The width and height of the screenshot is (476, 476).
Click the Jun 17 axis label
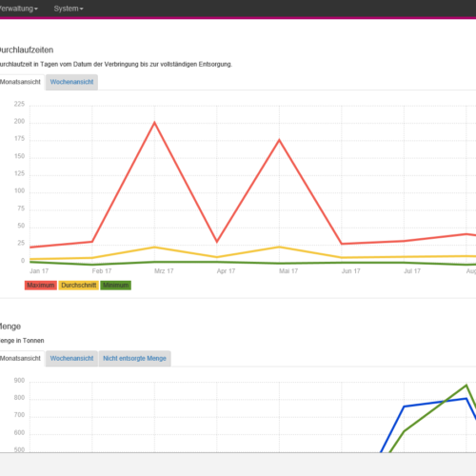pyautogui.click(x=350, y=271)
